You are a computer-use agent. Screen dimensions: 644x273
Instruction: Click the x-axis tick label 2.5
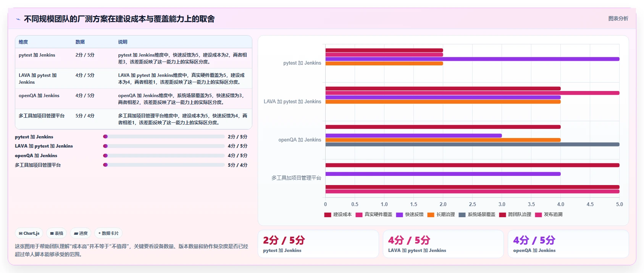click(472, 204)
